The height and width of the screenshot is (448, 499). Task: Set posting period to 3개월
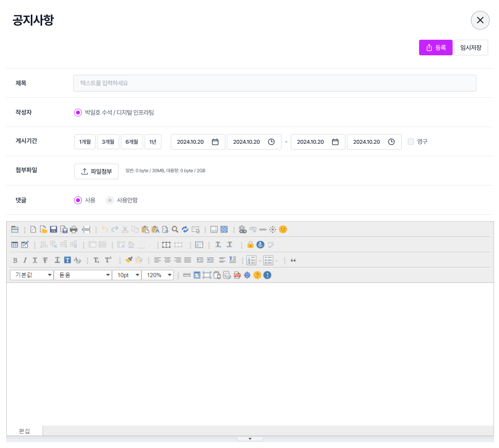coord(108,142)
